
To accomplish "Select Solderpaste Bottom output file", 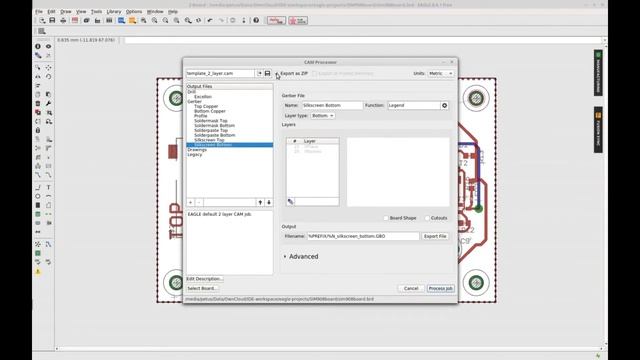I will coord(215,135).
